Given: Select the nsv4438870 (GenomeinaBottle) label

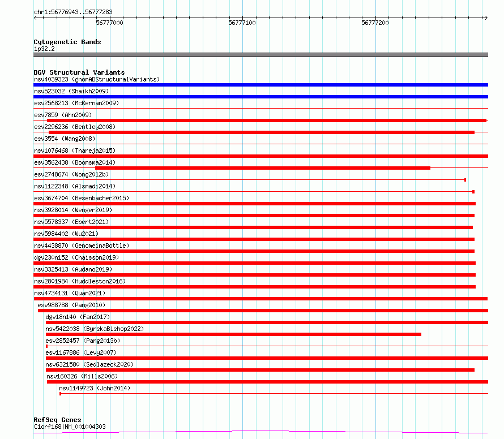Looking at the screenshot, I should coord(82,246).
